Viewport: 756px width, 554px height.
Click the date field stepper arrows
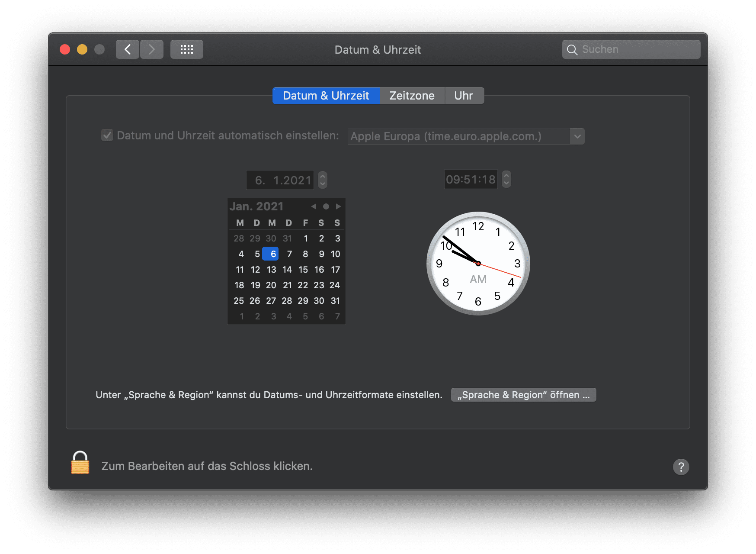click(323, 180)
